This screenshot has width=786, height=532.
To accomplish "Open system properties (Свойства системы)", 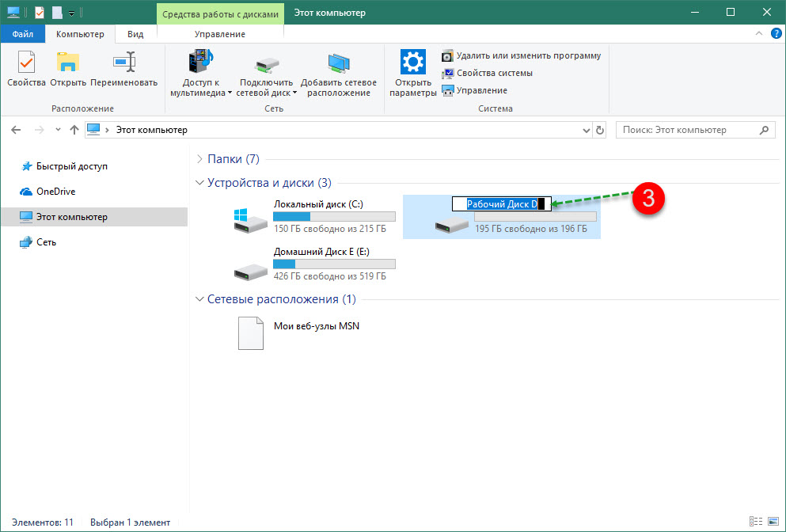I will (487, 73).
